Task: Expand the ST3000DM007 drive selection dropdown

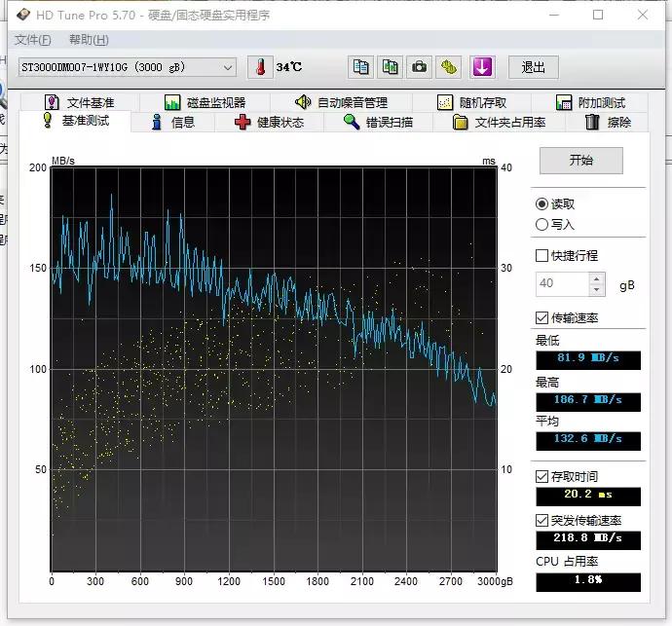Action: 228,67
